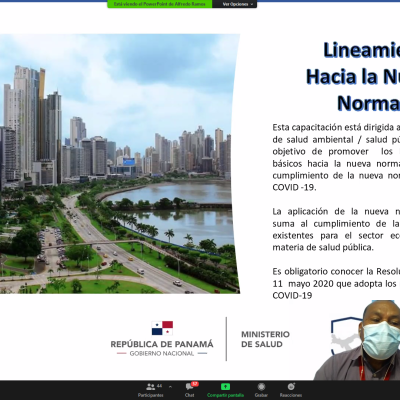
Task: Click the green 'Está viendo el PowerPoint' banner
Action: (160, 4)
